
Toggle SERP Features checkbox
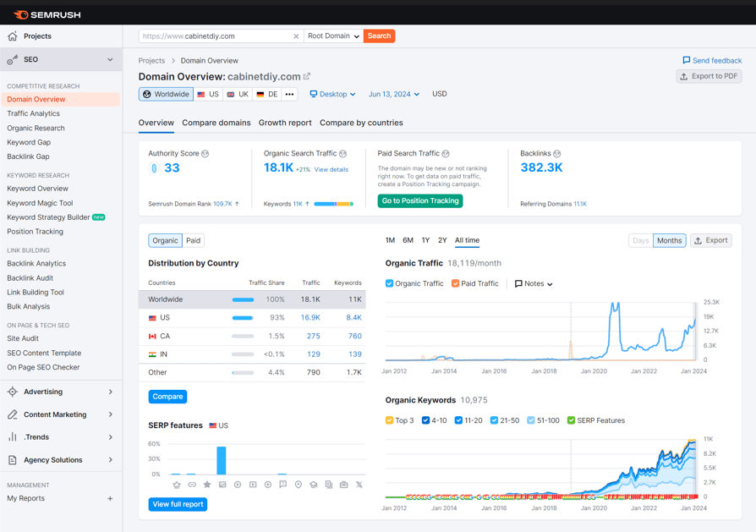(571, 420)
